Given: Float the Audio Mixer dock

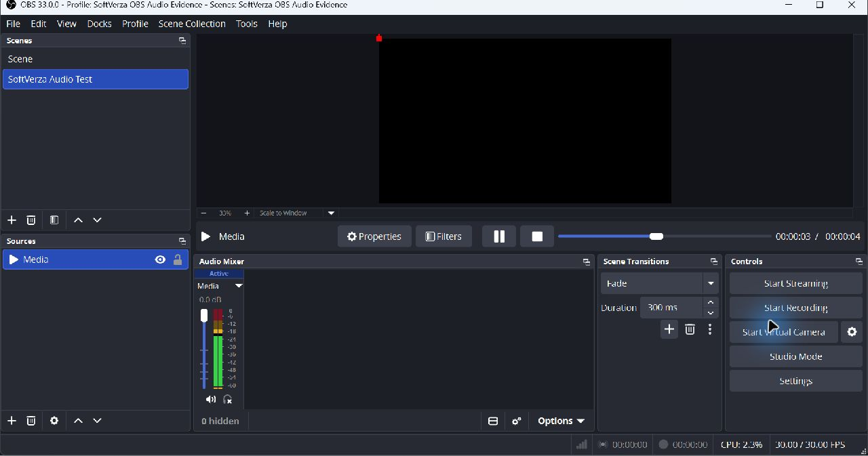Looking at the screenshot, I should (586, 262).
